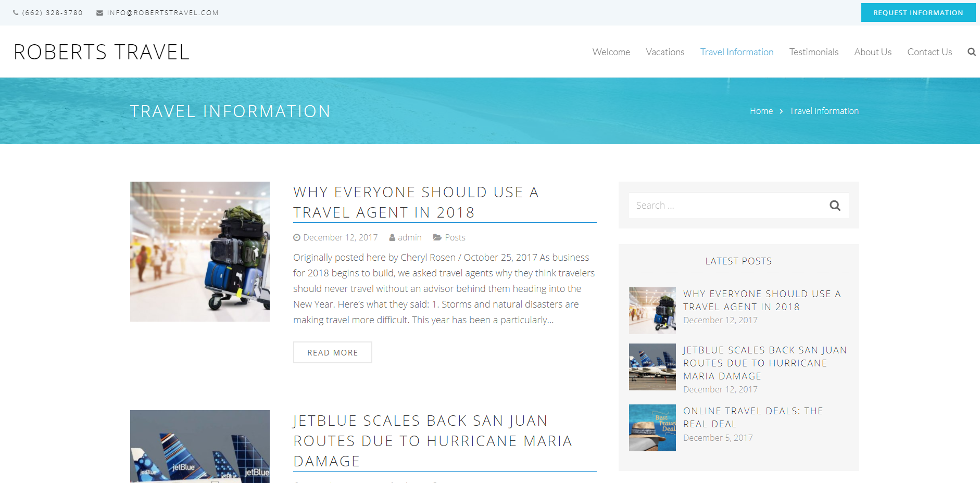
Task: Open sidebar post Why Everyone Should Use a Travel Agent
Action: tap(762, 300)
